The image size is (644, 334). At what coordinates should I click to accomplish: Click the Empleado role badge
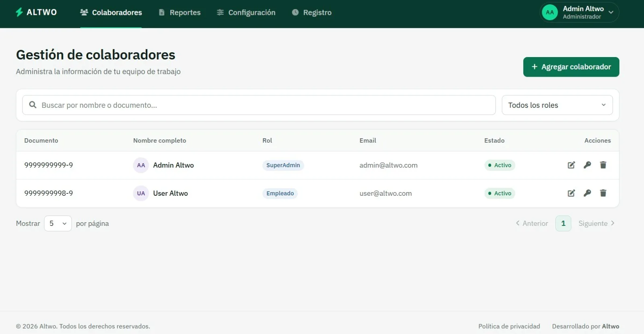[x=280, y=193]
